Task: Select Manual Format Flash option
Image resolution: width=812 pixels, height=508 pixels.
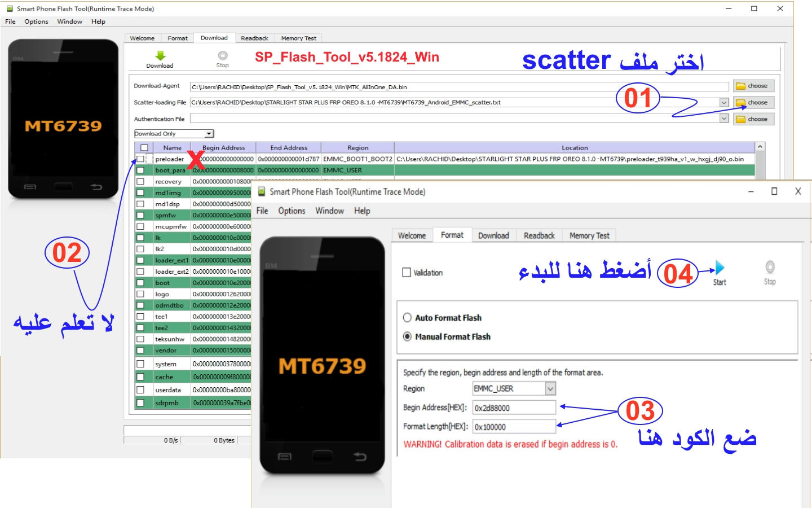Action: (407, 337)
